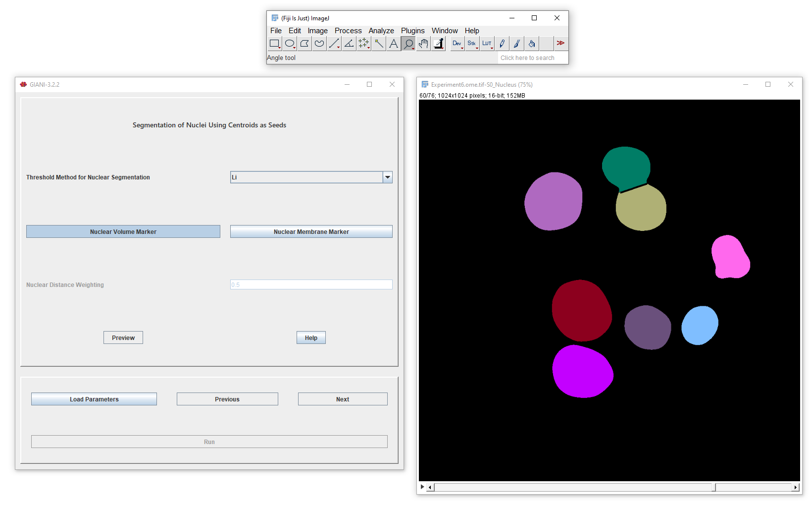
Task: Click the 'Segmentation of Nuclei Using Centroids' heading
Action: click(209, 125)
